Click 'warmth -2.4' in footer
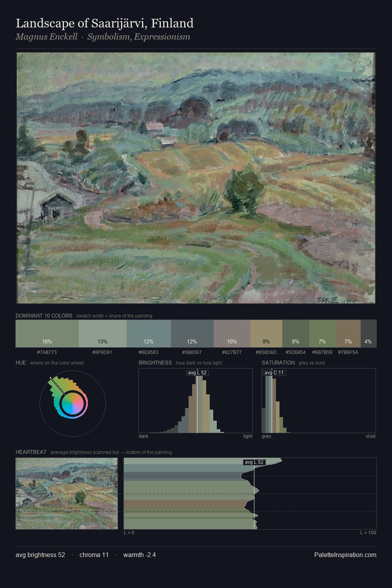392x588 pixels. tap(140, 555)
